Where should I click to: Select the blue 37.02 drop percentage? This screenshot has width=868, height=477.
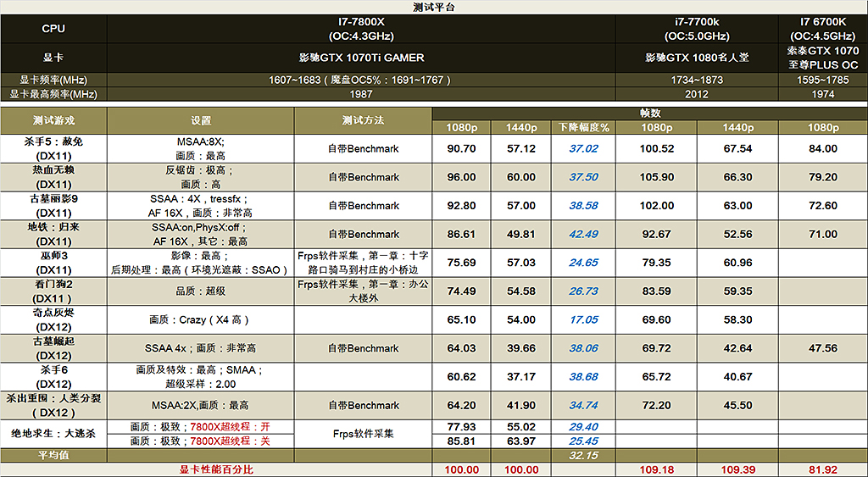click(583, 148)
